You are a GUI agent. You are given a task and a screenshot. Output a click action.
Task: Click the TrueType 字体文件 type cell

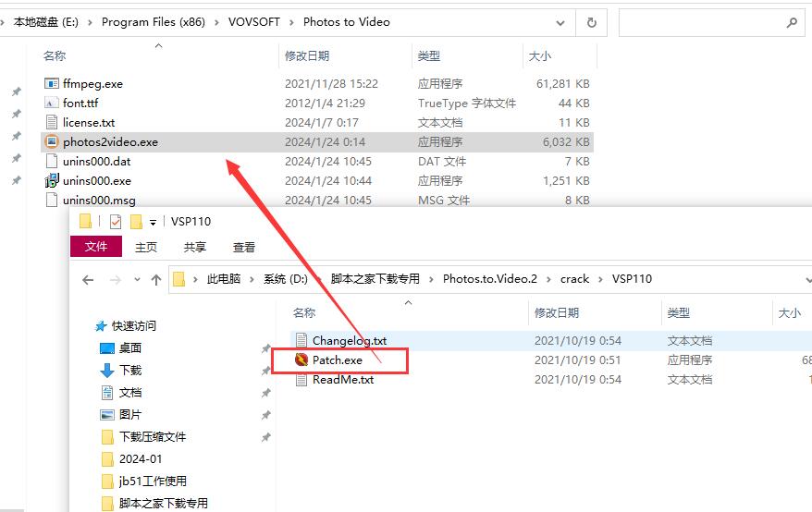467,103
